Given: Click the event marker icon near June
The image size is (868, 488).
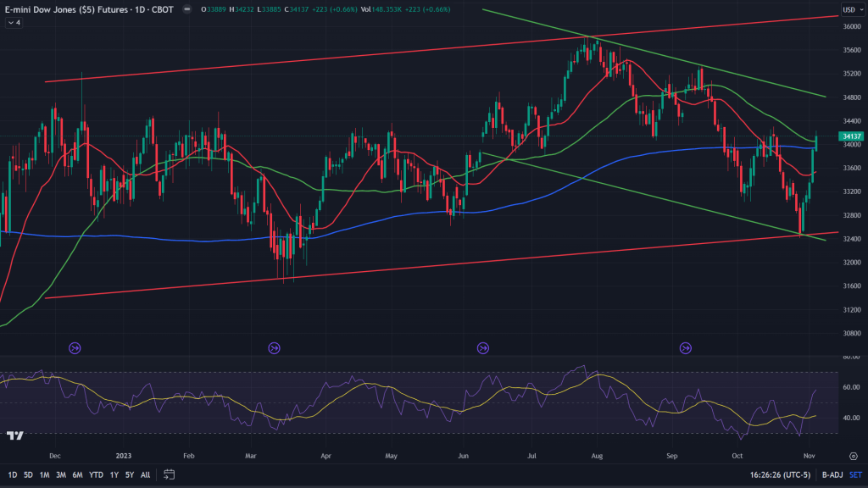Looking at the screenshot, I should pos(483,347).
